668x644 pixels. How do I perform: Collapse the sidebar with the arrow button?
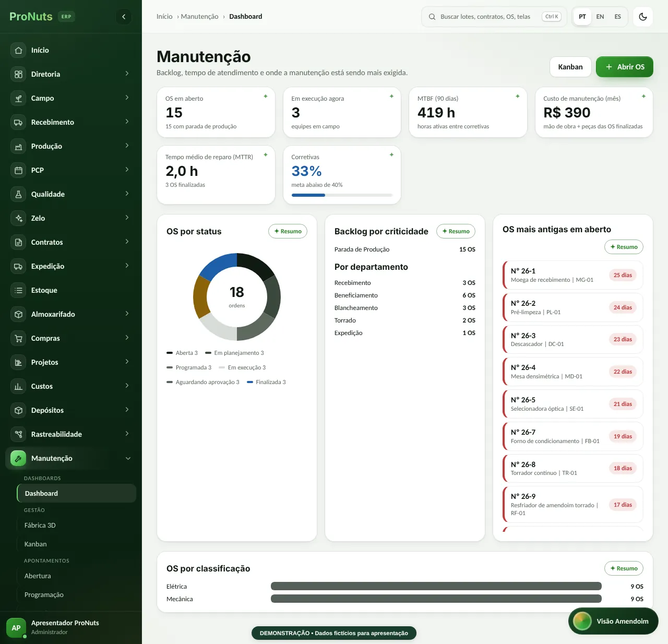[124, 17]
